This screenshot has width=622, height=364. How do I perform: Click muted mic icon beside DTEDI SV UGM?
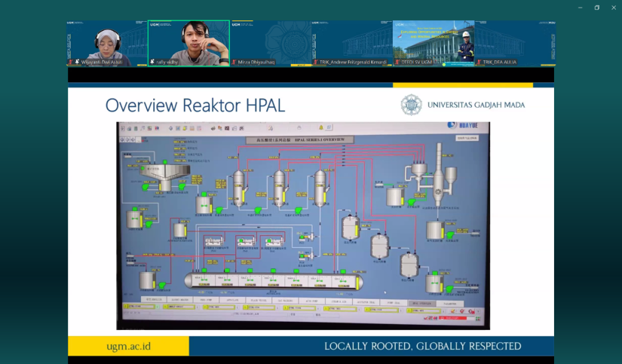tap(397, 63)
